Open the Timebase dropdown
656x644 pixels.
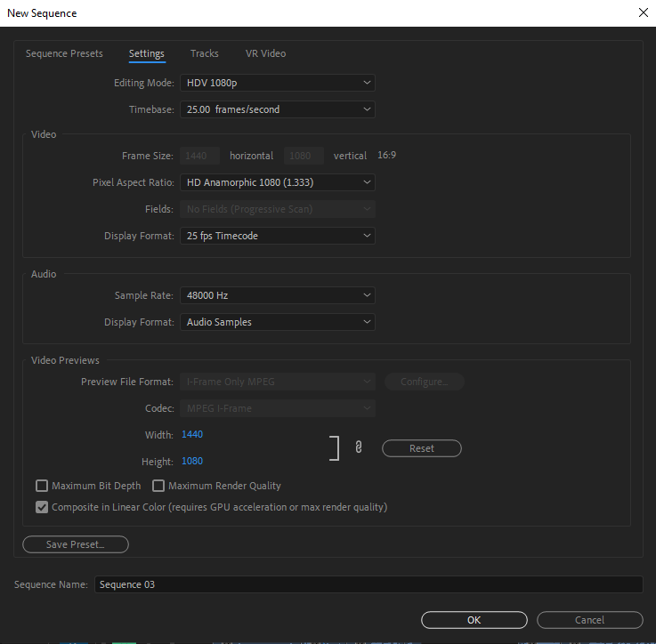[277, 109]
